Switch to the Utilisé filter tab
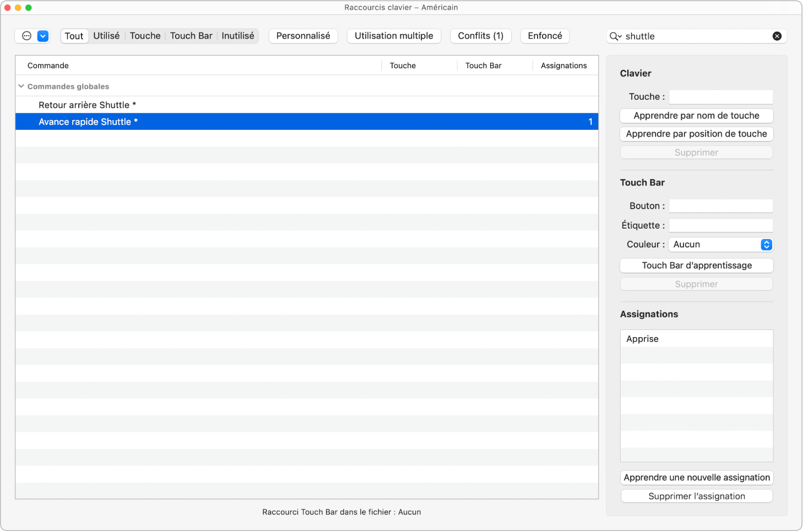Viewport: 803px width, 532px height. click(106, 36)
